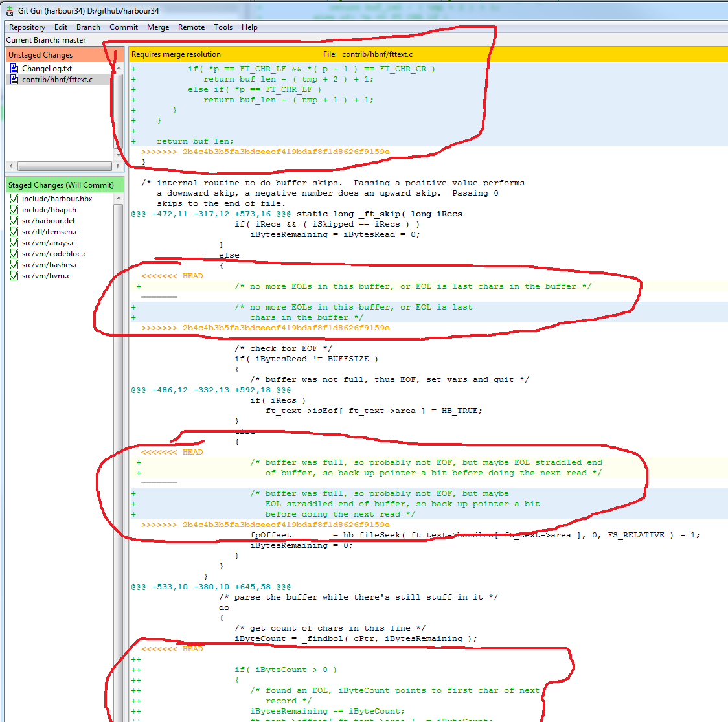Click the checkmark icon for src/vm/arrays.c
Image resolution: width=728 pixels, height=722 pixels.
point(14,243)
